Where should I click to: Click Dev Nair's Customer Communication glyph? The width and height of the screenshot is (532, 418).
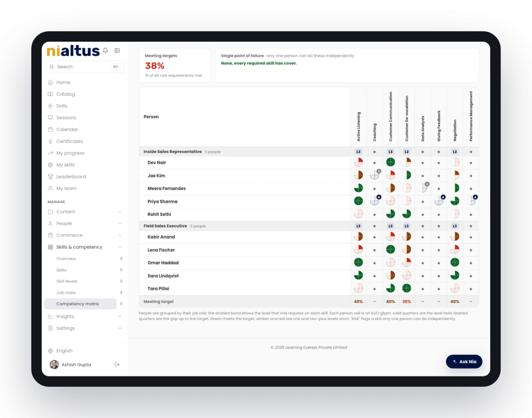(x=391, y=162)
